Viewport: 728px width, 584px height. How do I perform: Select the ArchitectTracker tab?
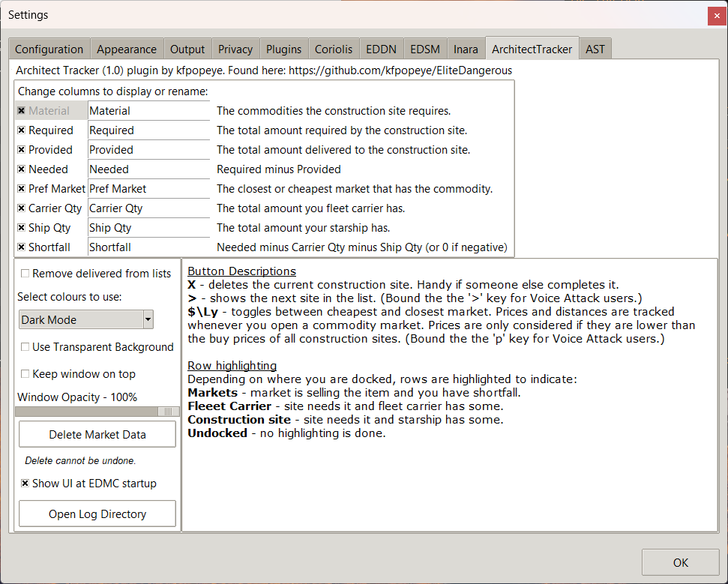pyautogui.click(x=532, y=49)
